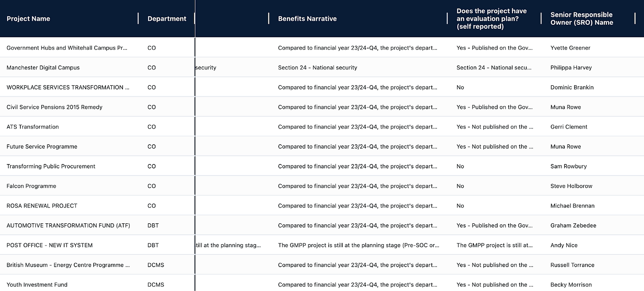Image resolution: width=644 pixels, height=291 pixels.
Task: Click CO department in ATS Transformation row
Action: pos(152,126)
